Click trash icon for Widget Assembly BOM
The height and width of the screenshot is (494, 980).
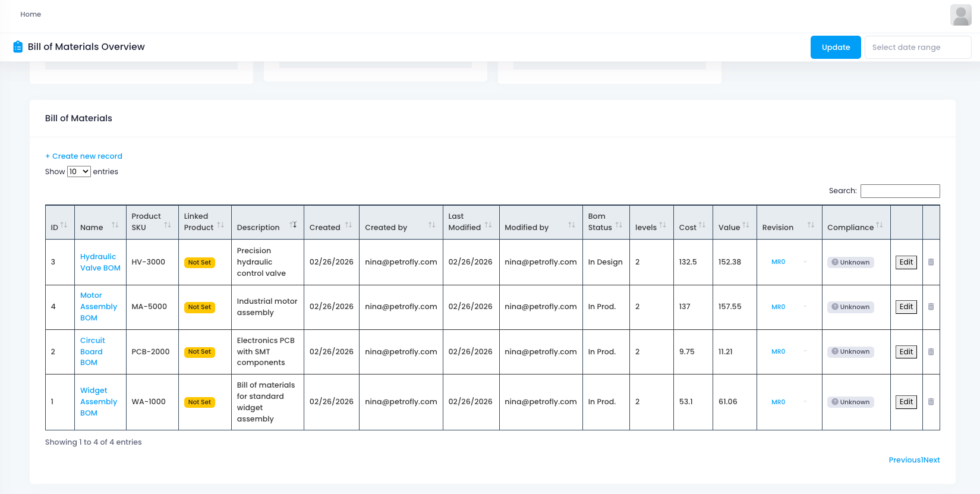[931, 402]
